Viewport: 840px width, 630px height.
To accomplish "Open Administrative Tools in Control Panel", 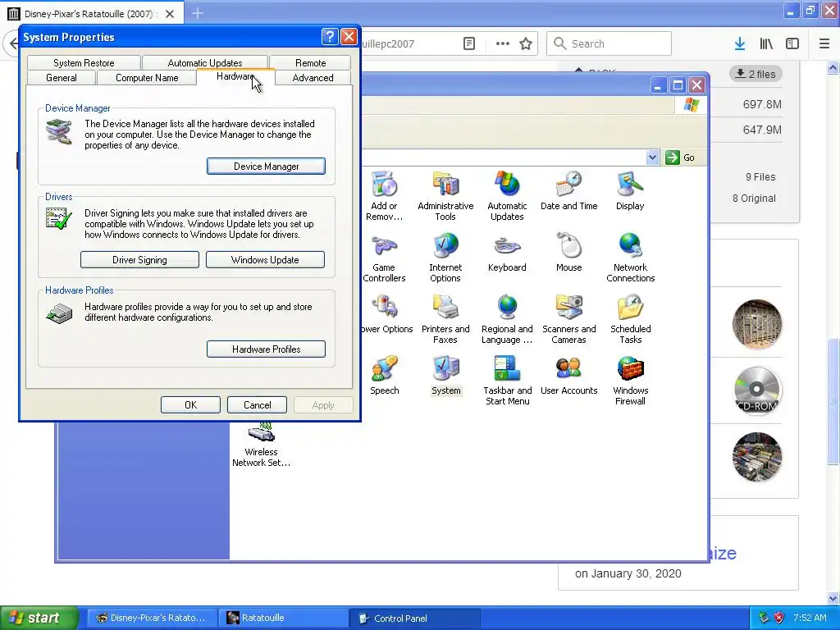I will coord(445,195).
